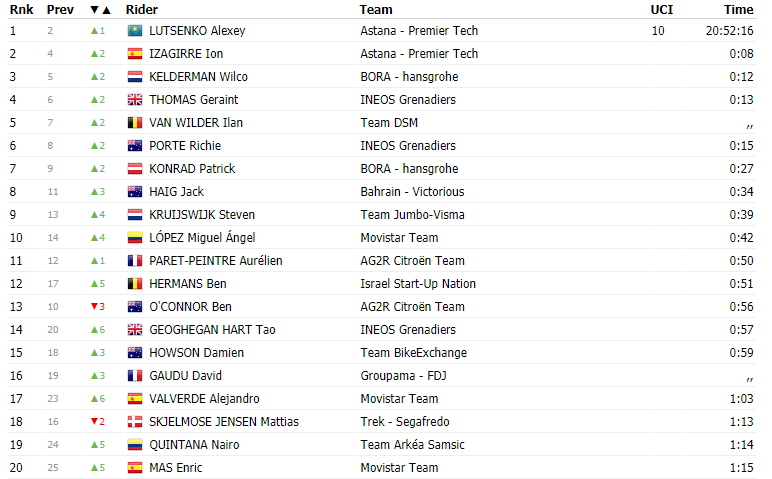772x479 pixels.
Task: Click the Team column header
Action: tap(375, 9)
